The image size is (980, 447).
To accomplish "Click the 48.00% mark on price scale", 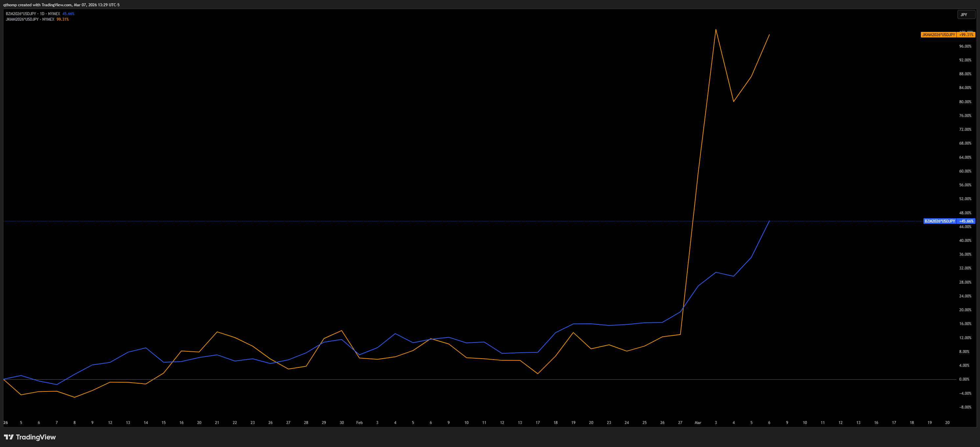I will (x=965, y=213).
